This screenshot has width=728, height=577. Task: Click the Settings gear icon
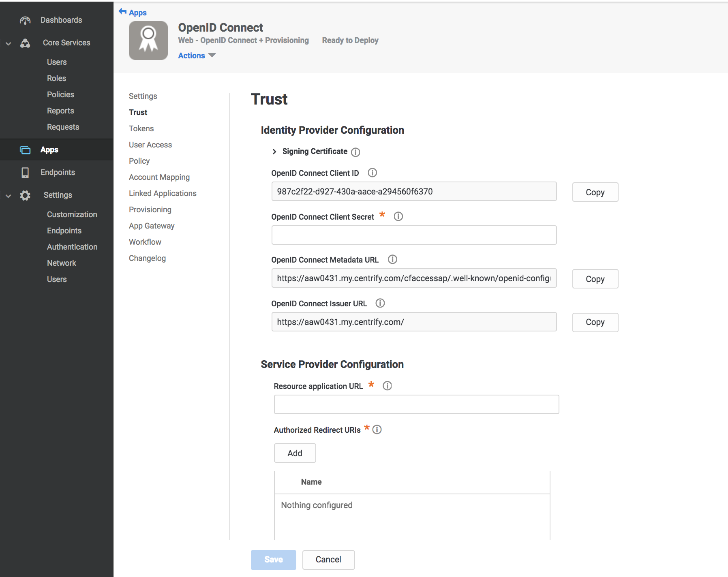tap(25, 195)
